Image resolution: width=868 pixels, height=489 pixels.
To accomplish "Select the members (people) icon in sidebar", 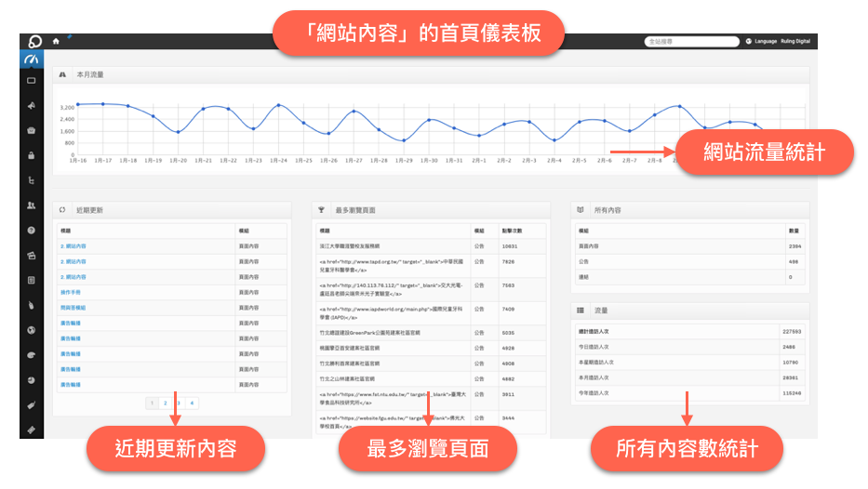I will [x=32, y=205].
